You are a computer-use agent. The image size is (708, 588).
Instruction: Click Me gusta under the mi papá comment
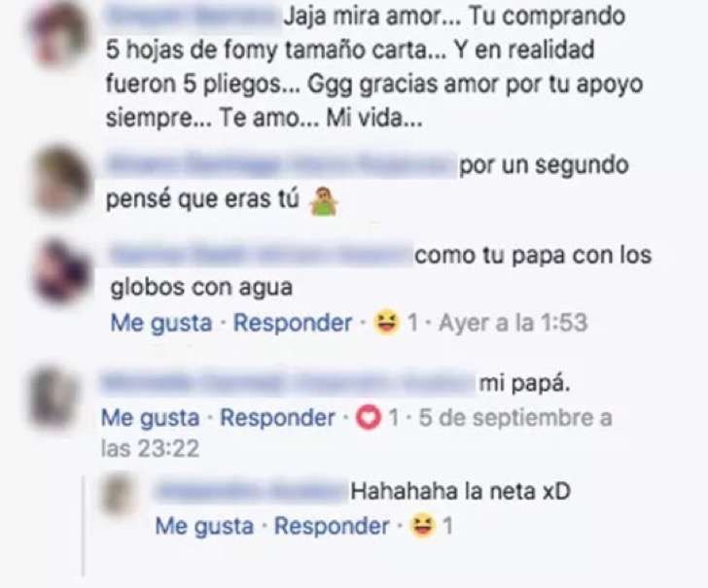tap(151, 418)
